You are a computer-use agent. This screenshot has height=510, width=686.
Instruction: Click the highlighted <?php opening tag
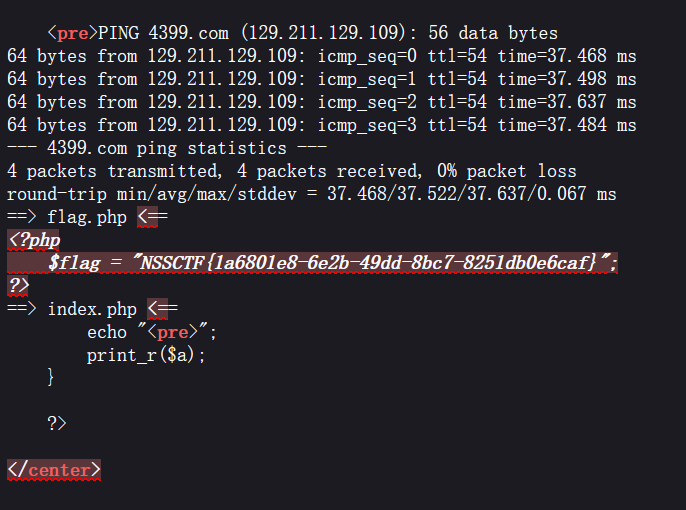[x=34, y=240]
